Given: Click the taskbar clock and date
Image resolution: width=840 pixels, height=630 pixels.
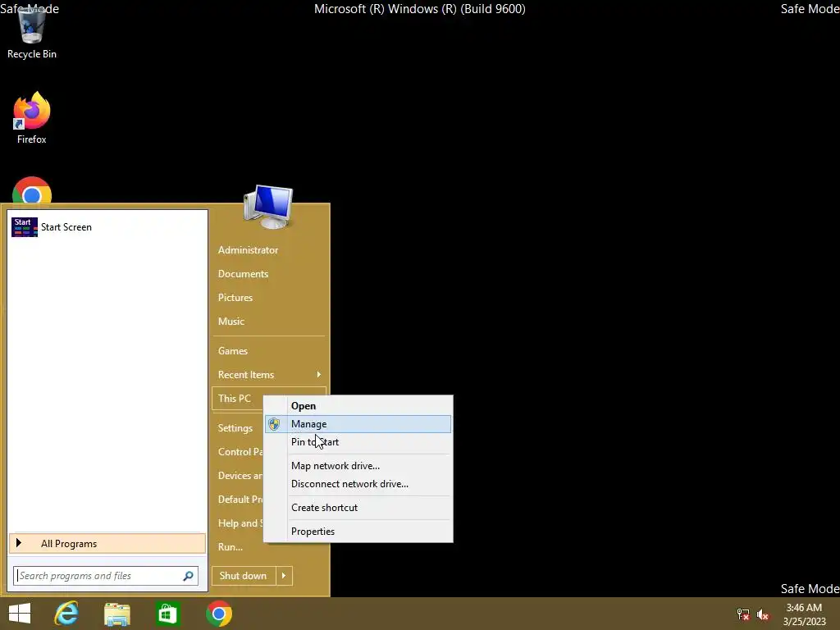Looking at the screenshot, I should pos(804,614).
